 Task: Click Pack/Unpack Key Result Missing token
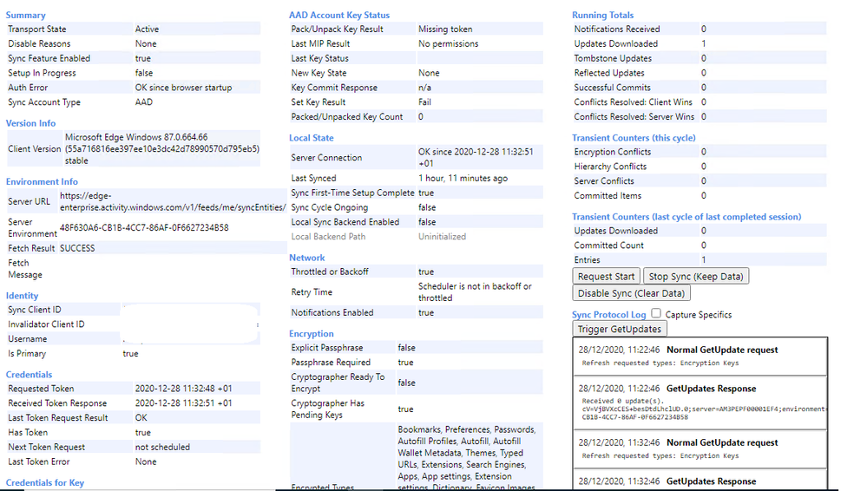pyautogui.click(x=445, y=29)
